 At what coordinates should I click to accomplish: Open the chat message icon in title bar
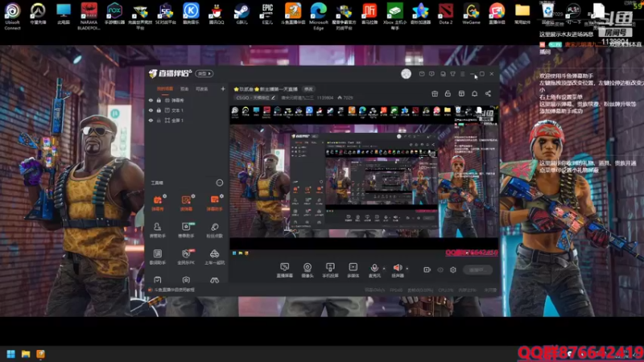click(x=431, y=74)
